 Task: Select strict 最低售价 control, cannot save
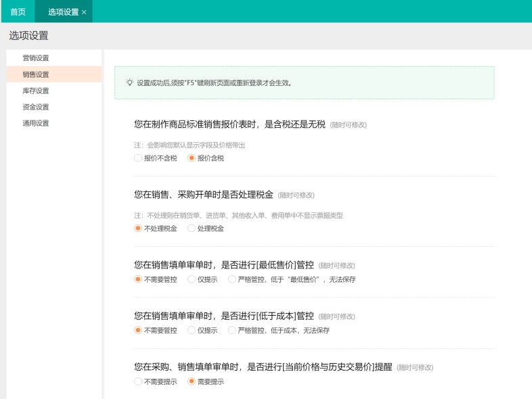click(232, 279)
